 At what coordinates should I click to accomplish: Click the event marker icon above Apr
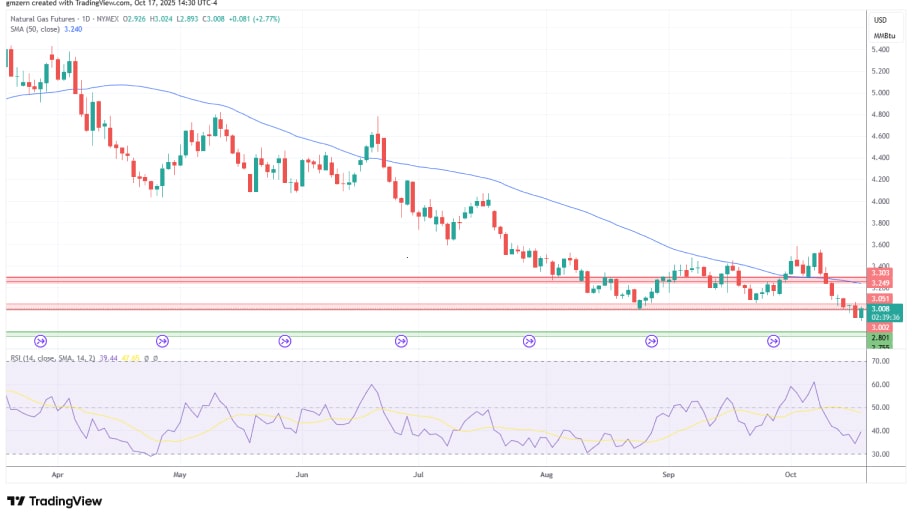point(41,341)
